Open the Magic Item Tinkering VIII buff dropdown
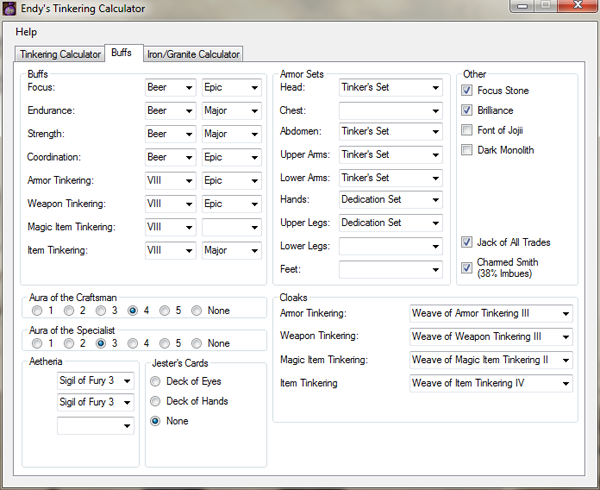Image resolution: width=600 pixels, height=490 pixels. tap(170, 228)
